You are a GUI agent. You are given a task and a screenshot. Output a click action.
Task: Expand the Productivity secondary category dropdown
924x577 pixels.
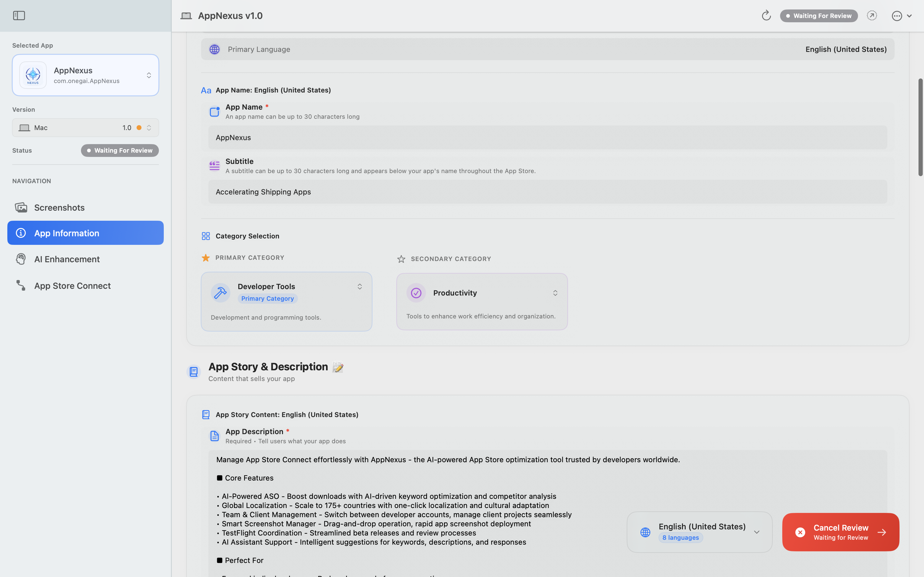tap(555, 293)
